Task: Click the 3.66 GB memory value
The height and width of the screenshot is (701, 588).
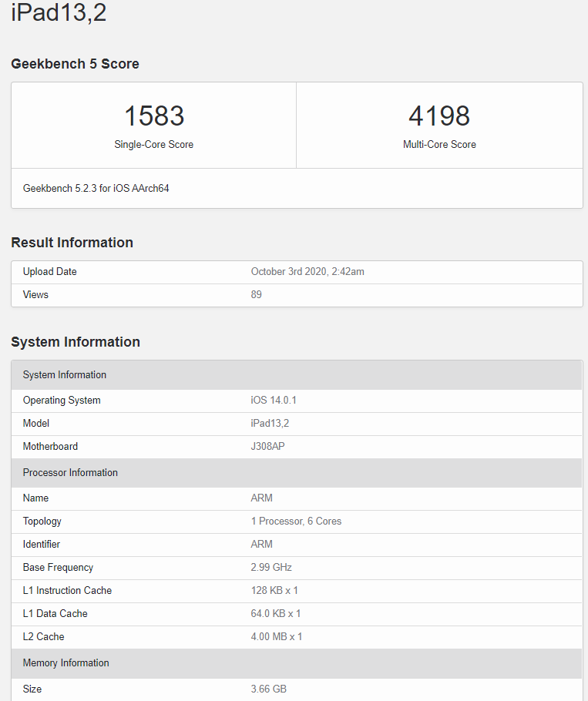Action: [269, 689]
